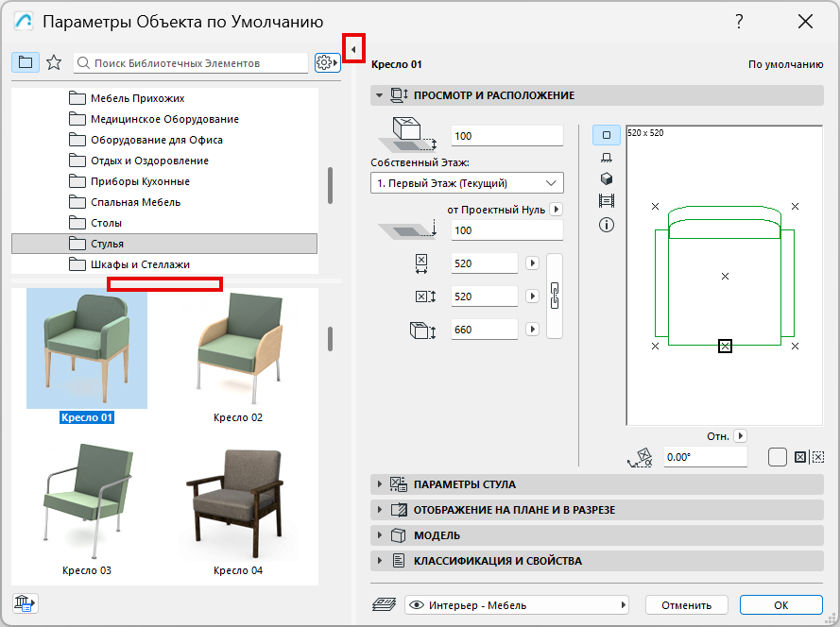This screenshot has height=627, width=840.
Task: Select the Столы folder
Action: [x=95, y=223]
